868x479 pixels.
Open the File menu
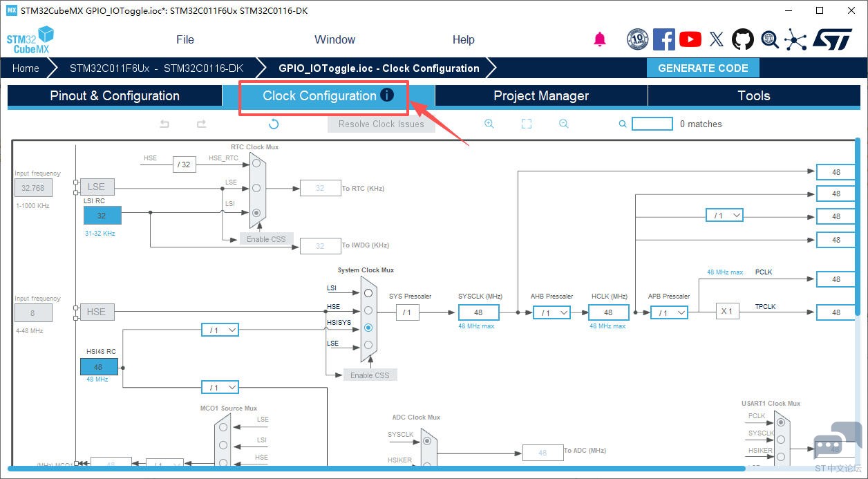pos(185,39)
